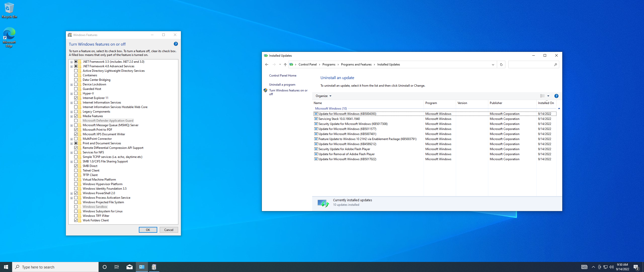Expand Internet Information Services node
This screenshot has height=272, width=644.
(71, 103)
